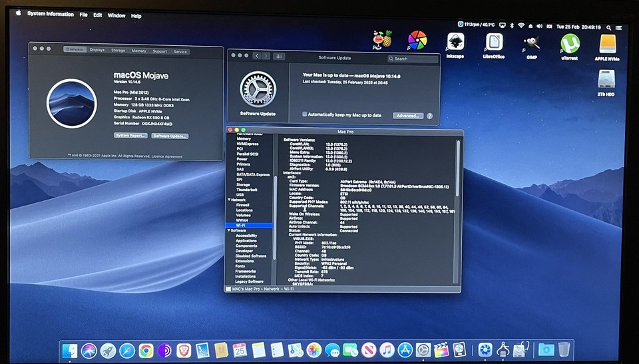Launch Final Cut Pro clapperboard in Dock

click(x=441, y=350)
